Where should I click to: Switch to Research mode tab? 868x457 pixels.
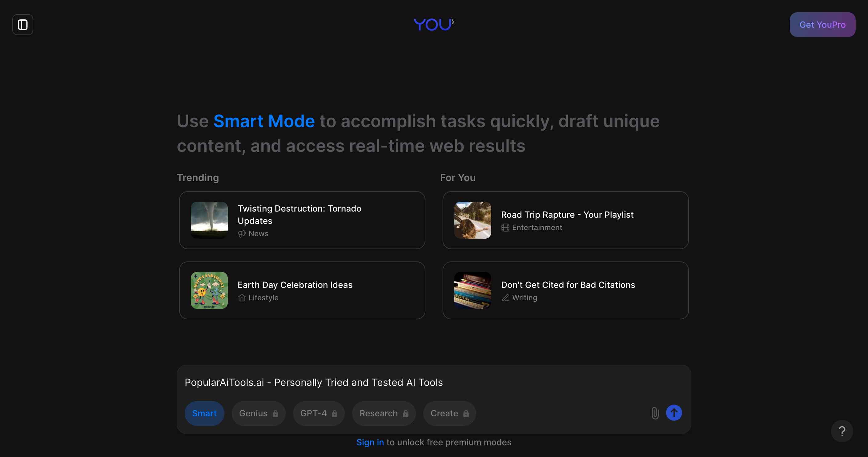point(384,413)
